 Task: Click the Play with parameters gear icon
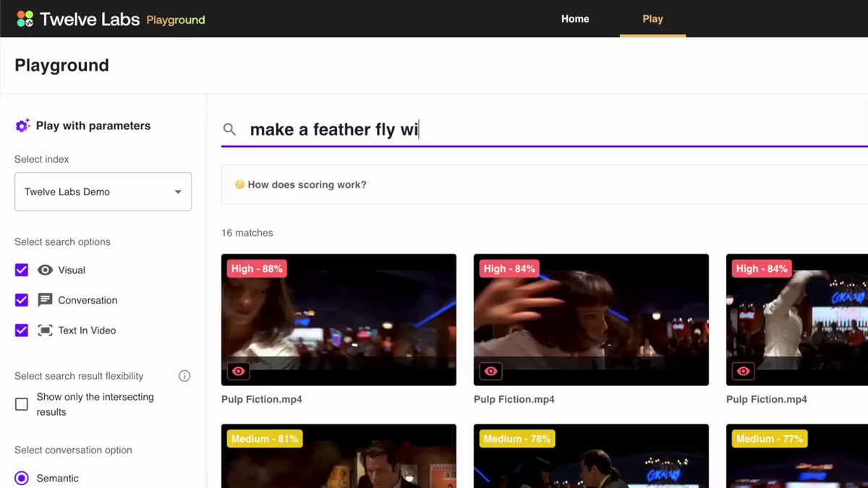tap(22, 126)
